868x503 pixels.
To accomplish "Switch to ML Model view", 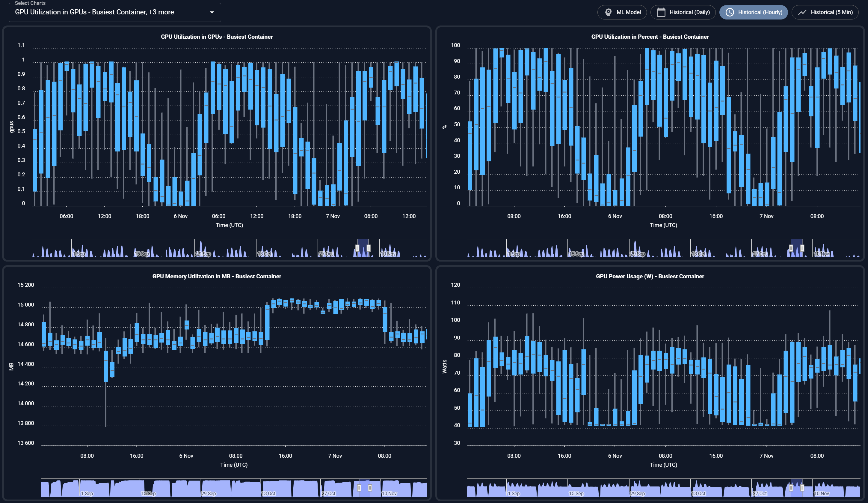I will (x=628, y=12).
